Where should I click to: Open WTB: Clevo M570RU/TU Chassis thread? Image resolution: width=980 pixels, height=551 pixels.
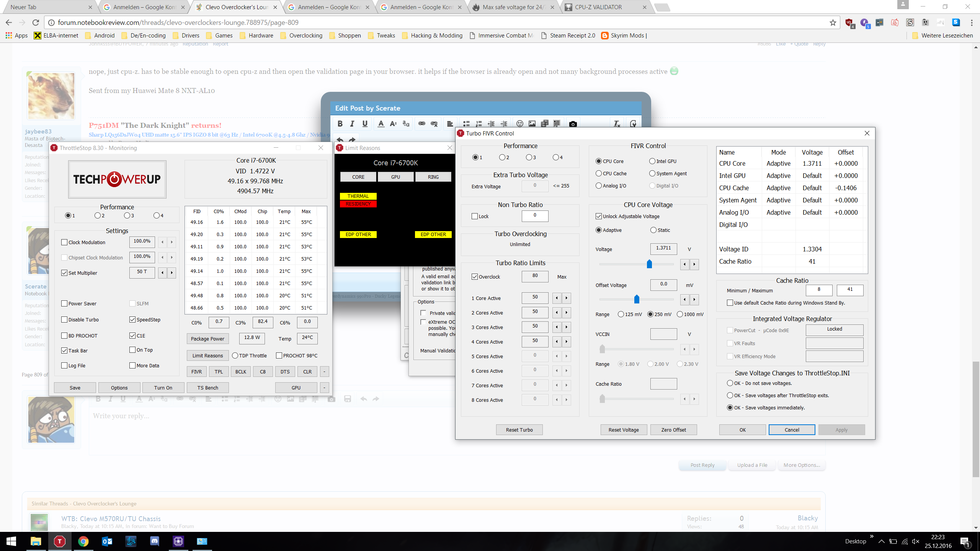click(111, 519)
